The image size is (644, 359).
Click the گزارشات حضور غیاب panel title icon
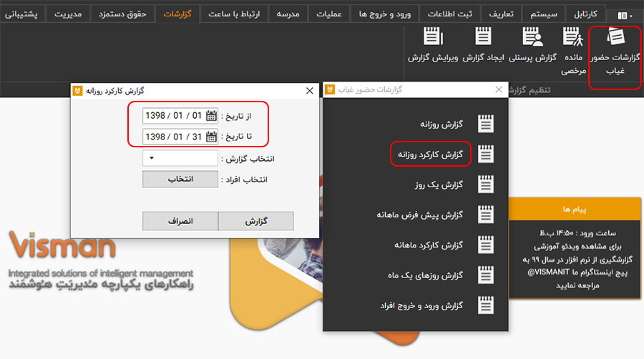coord(330,89)
